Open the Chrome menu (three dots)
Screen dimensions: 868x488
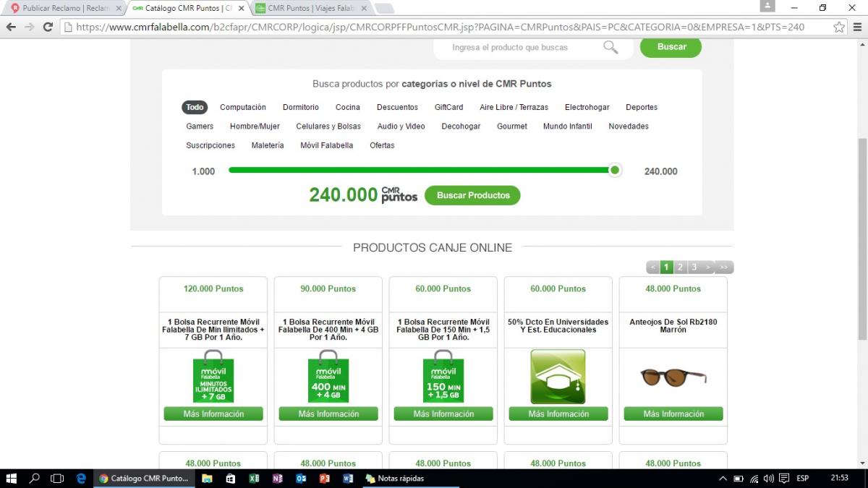[856, 27]
